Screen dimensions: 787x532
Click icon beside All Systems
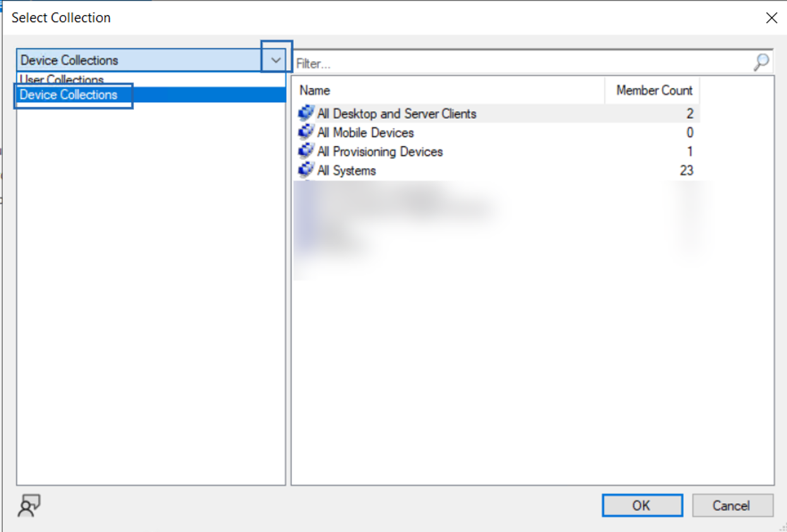tap(306, 170)
